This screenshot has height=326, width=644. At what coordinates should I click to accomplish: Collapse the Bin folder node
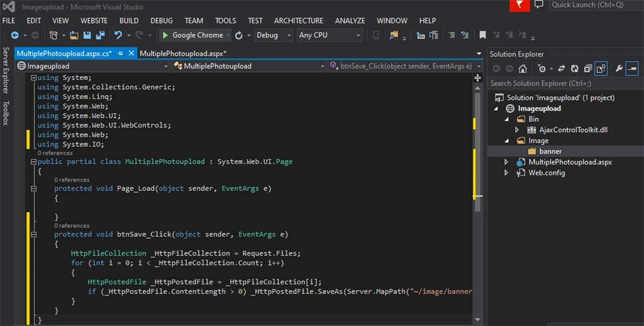[x=506, y=119]
